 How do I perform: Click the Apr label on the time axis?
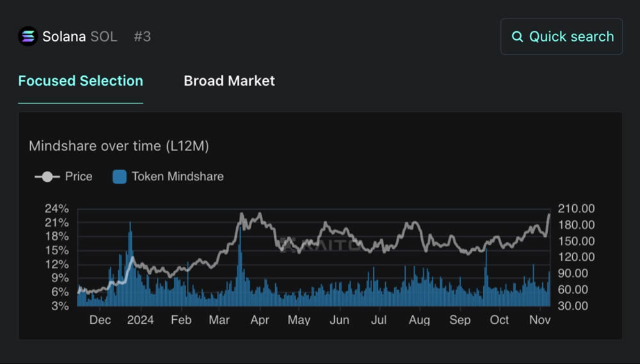pos(259,320)
